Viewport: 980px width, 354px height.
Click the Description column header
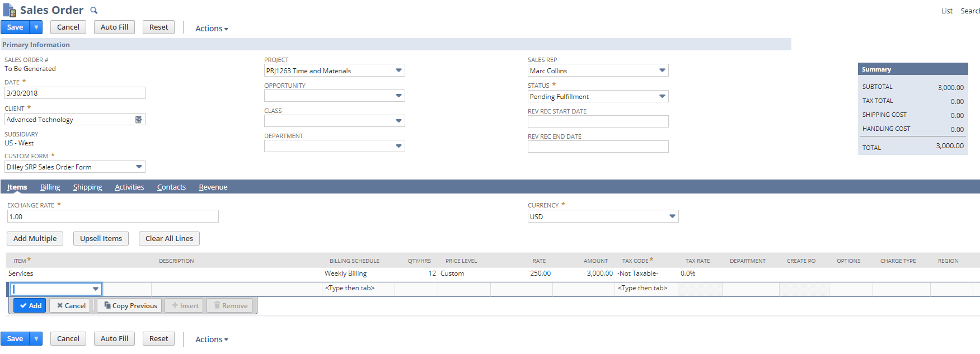pyautogui.click(x=176, y=261)
